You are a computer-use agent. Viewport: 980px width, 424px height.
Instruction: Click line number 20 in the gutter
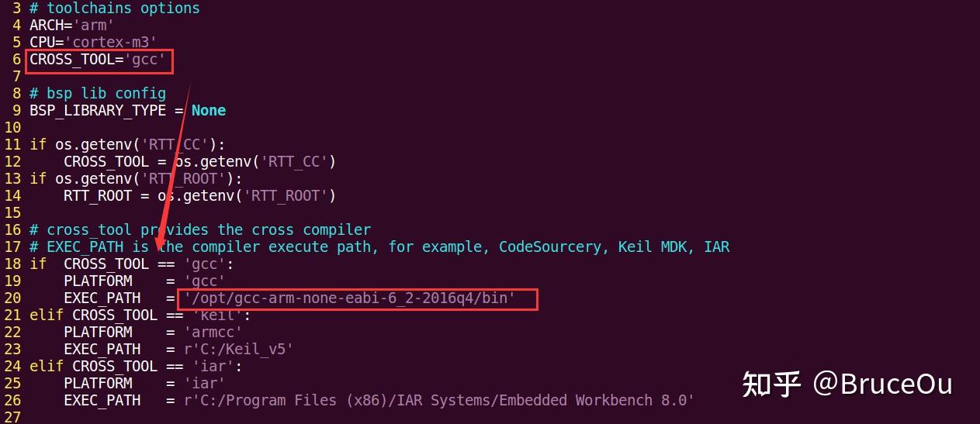tap(12, 298)
